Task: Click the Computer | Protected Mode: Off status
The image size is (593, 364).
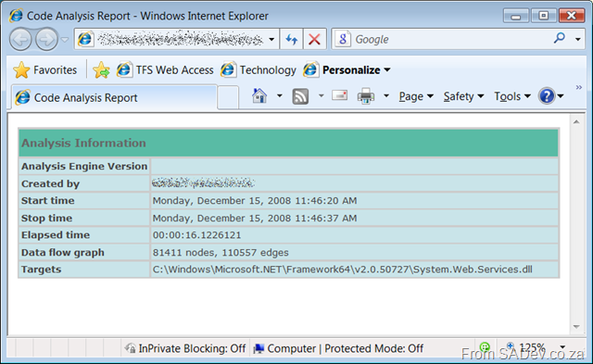Action: [338, 348]
